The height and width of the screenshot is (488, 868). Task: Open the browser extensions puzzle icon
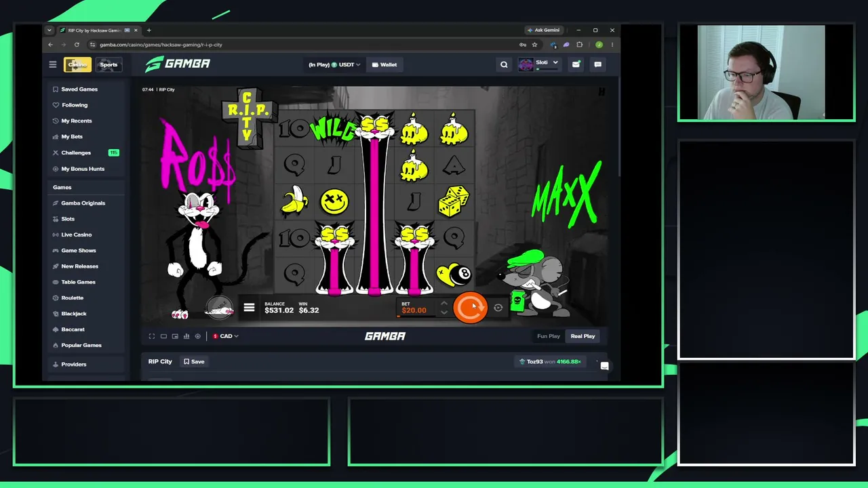[x=579, y=45]
